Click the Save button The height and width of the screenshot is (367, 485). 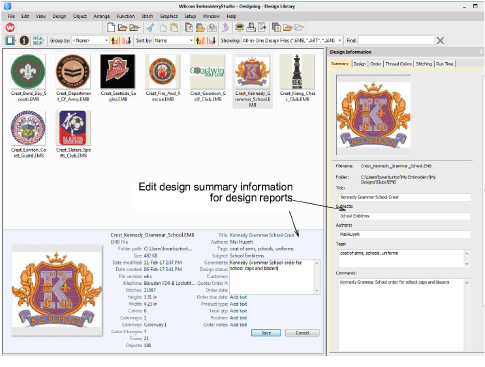tap(266, 333)
